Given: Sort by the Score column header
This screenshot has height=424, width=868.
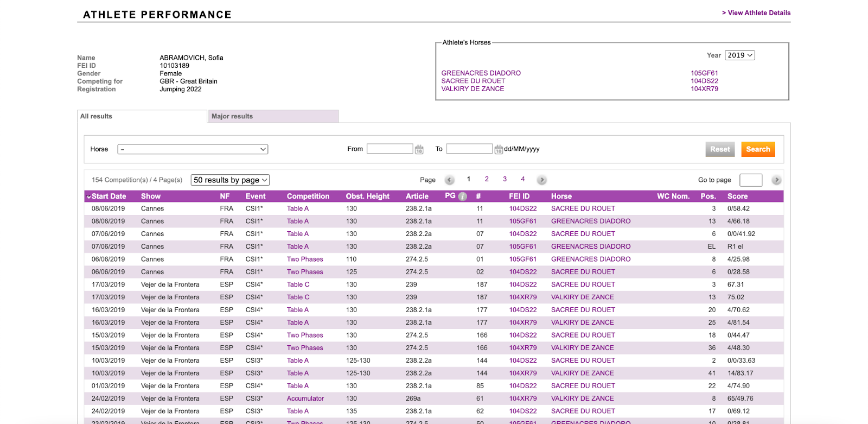Looking at the screenshot, I should (x=737, y=197).
